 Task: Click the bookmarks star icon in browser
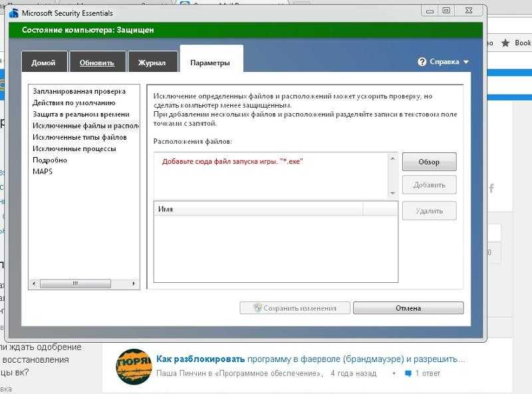point(505,43)
